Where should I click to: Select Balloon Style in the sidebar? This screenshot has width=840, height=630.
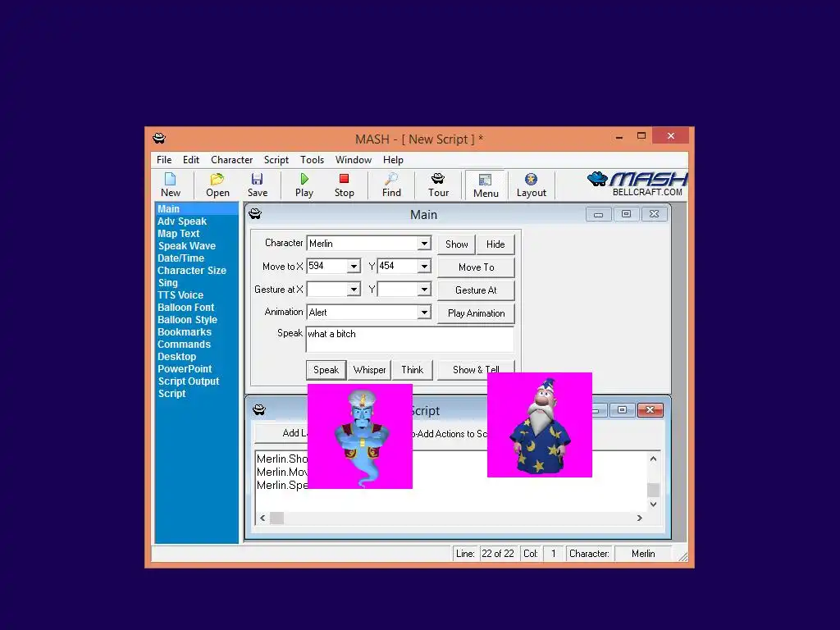(188, 320)
